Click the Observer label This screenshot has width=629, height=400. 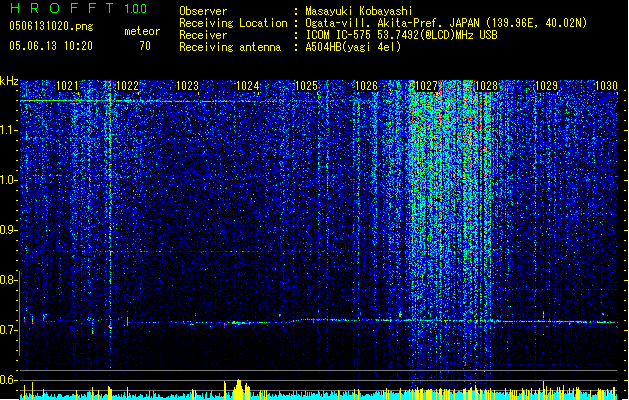point(203,11)
